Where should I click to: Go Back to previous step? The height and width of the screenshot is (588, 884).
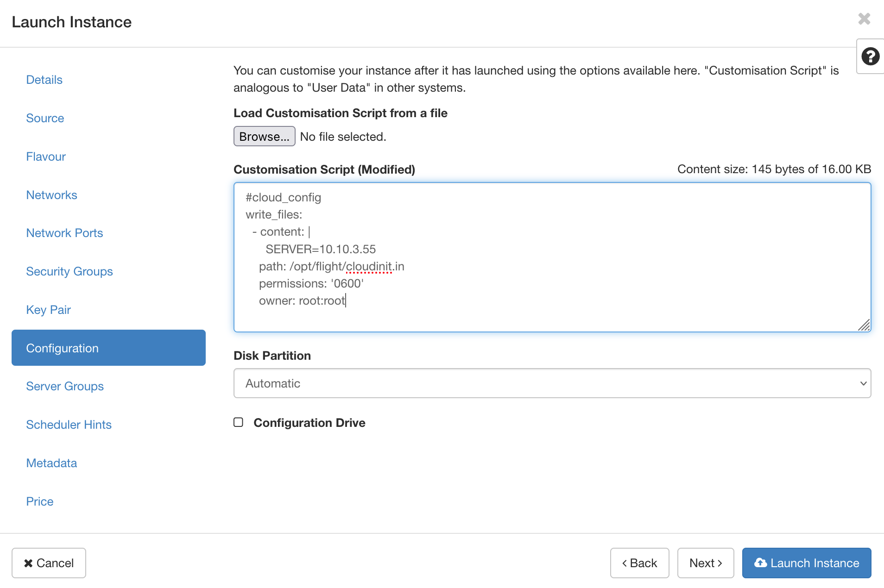[x=639, y=563]
